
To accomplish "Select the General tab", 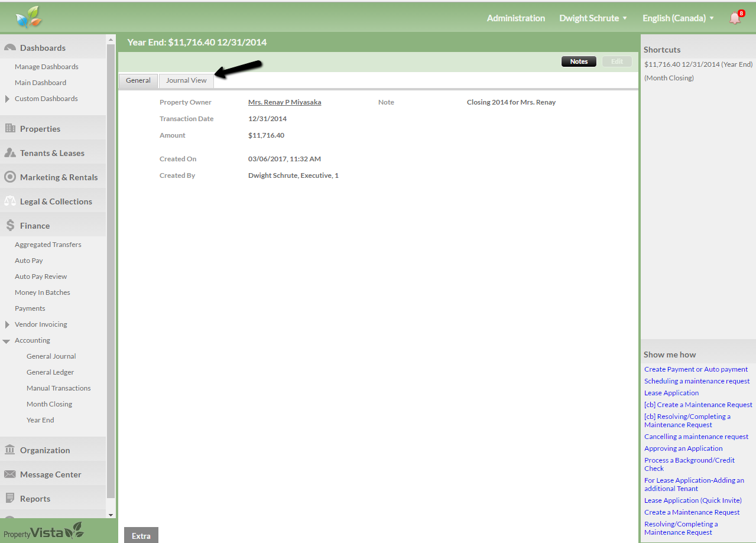I will [x=138, y=80].
